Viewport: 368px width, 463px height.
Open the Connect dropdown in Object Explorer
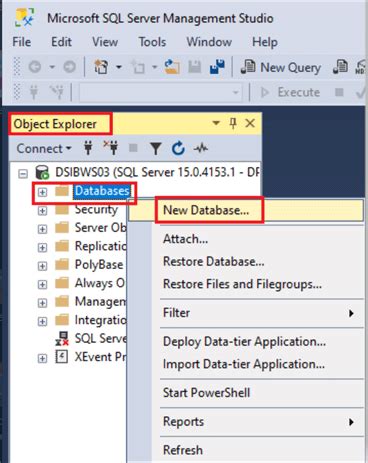tap(44, 148)
